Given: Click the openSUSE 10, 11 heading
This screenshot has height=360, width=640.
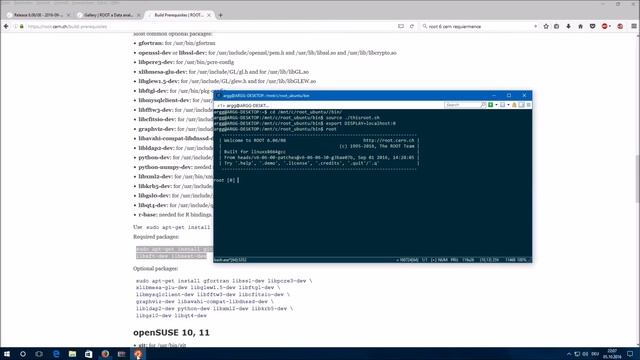Looking at the screenshot, I should click(x=171, y=333).
